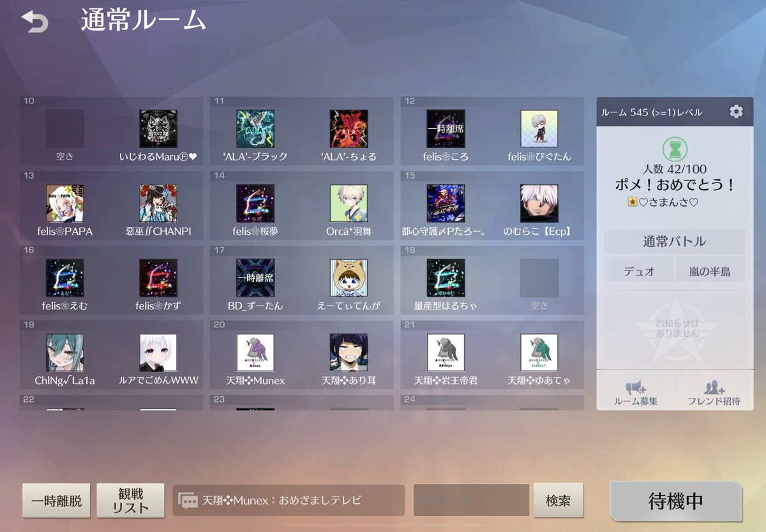This screenshot has width=766, height=532.
Task: Select のむらこ【Ecp】 player avatar
Action: pos(539,203)
